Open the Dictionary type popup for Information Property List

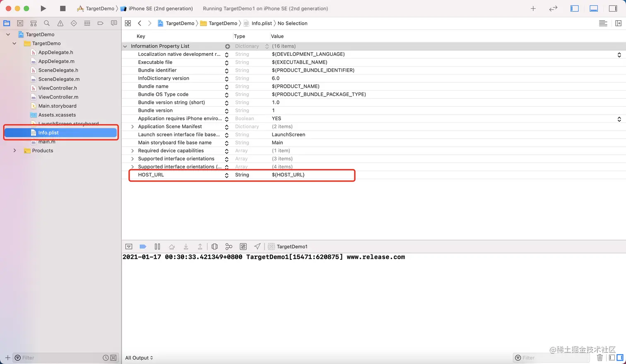(x=267, y=46)
